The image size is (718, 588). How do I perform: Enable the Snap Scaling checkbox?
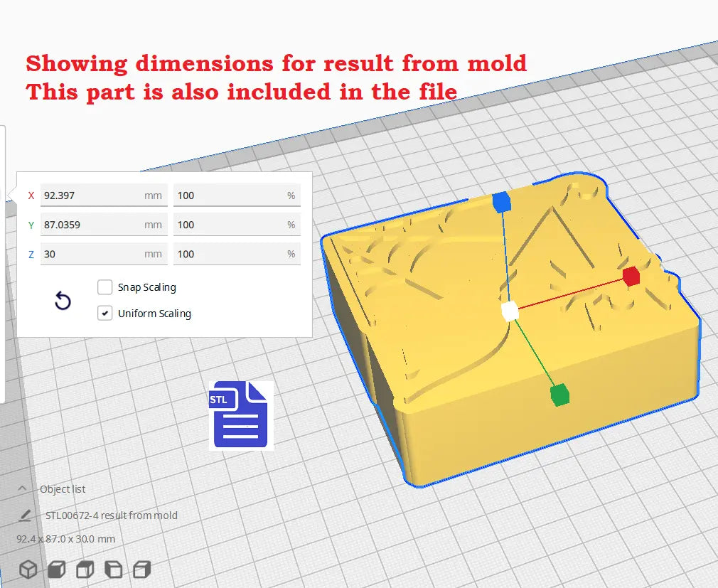tap(105, 287)
